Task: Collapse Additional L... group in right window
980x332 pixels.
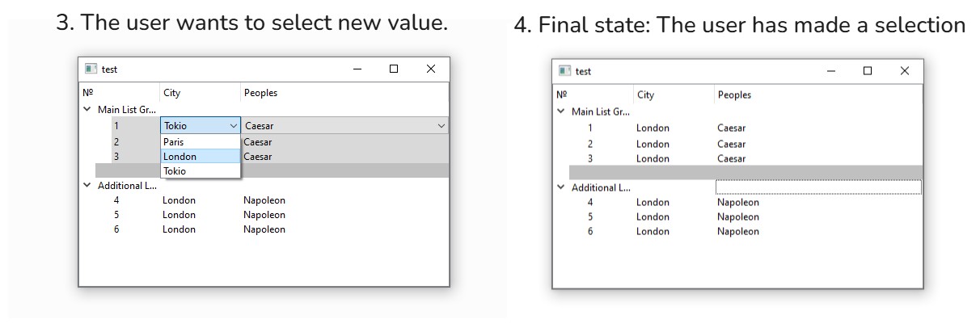Action: click(x=560, y=187)
